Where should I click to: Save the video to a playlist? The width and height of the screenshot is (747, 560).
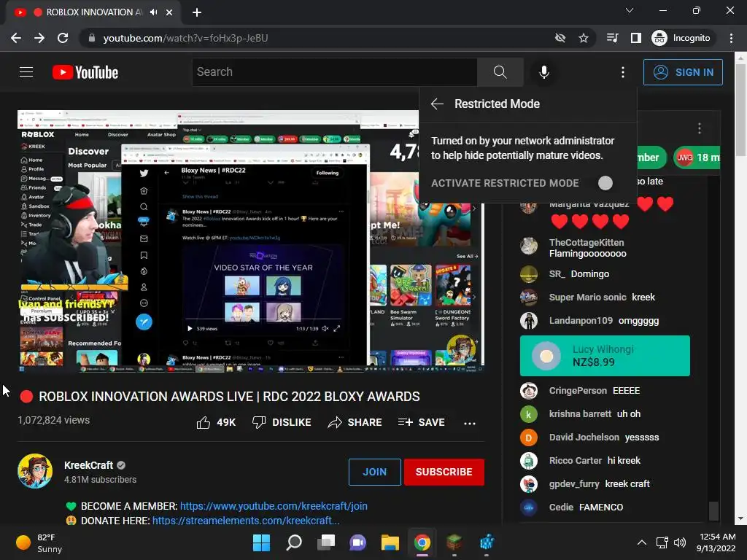tap(421, 422)
